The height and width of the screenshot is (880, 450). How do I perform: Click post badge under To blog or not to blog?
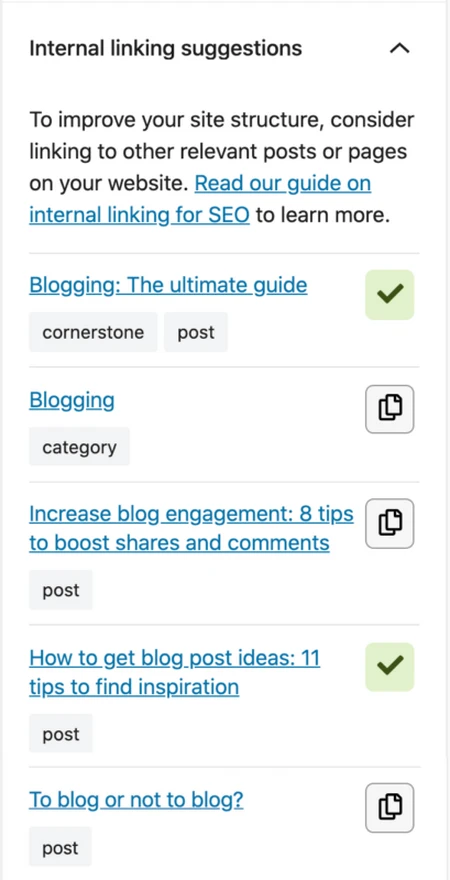pyautogui.click(x=61, y=847)
